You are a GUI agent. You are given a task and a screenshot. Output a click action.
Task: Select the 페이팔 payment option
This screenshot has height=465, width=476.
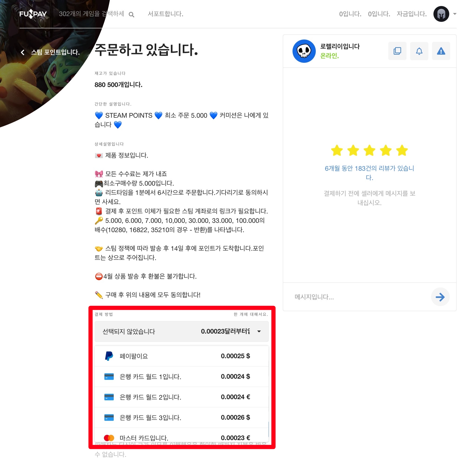click(182, 356)
